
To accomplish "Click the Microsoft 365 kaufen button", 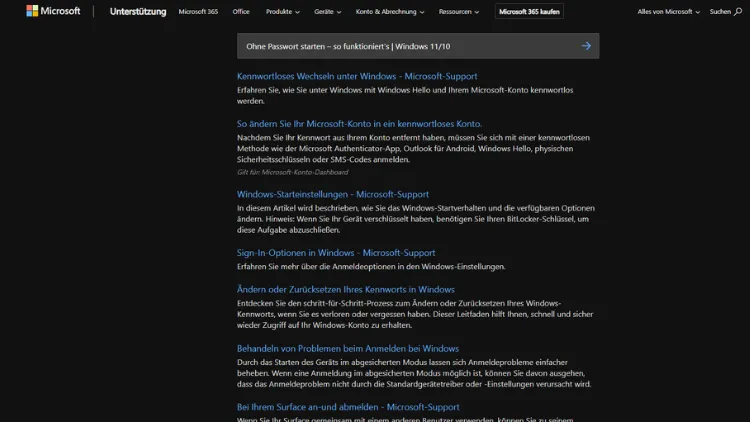I will coord(529,11).
